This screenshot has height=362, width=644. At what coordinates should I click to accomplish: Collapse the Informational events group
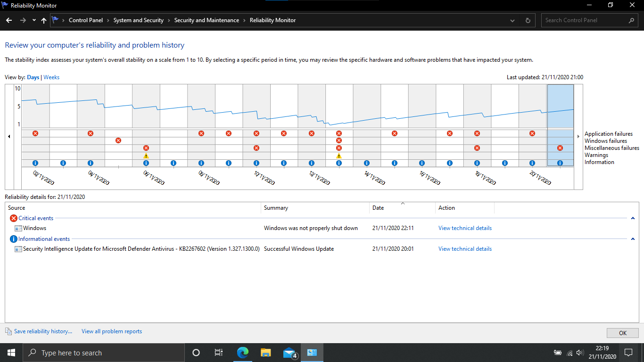633,239
